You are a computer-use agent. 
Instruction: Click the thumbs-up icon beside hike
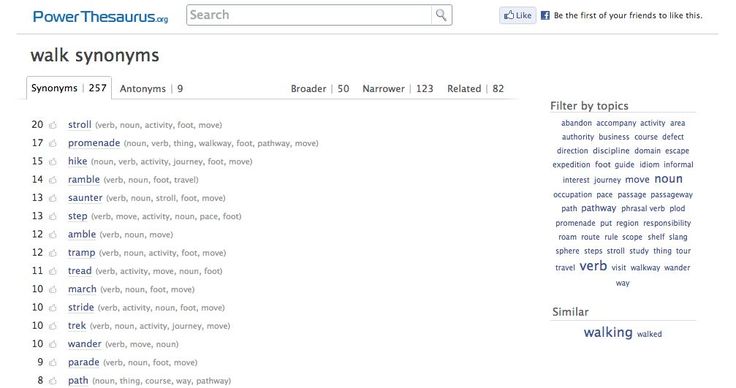[x=53, y=162]
